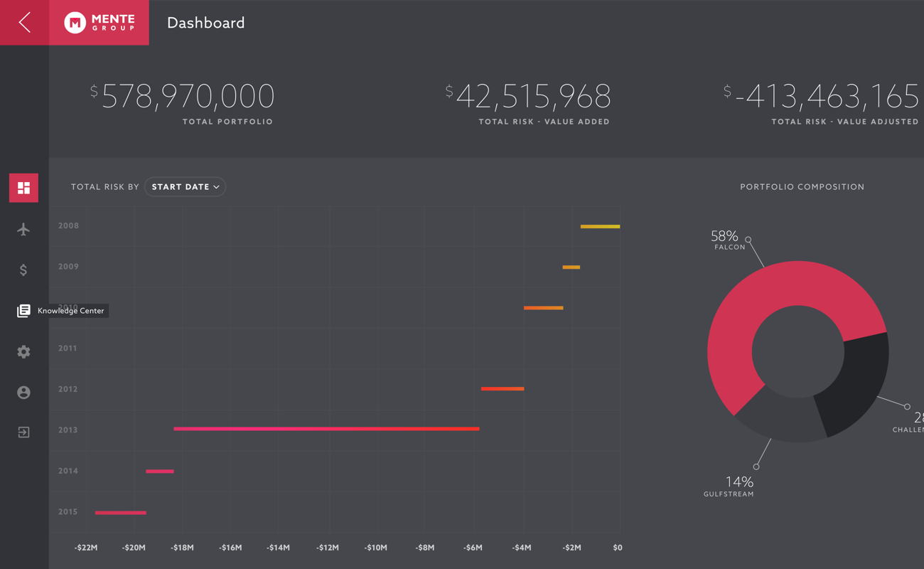Select the yellow 2008 bar in chart
The width and height of the screenshot is (924, 569).
tap(600, 226)
